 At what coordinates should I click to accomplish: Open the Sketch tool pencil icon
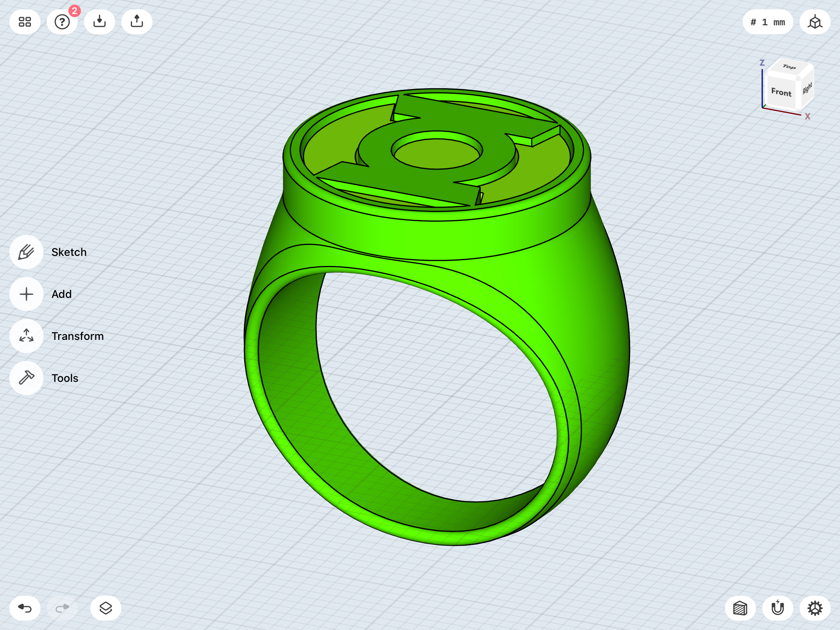[x=26, y=252]
